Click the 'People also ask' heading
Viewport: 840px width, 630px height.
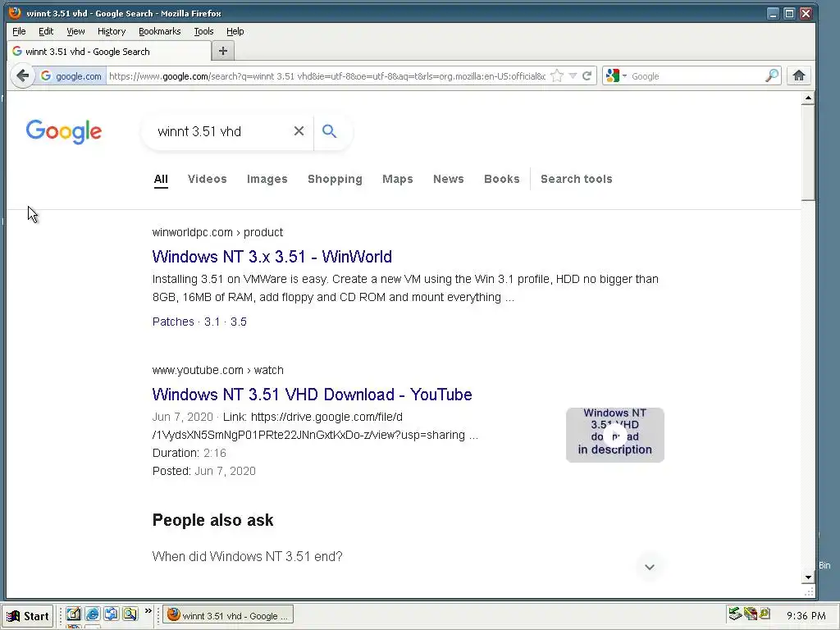[x=212, y=520]
